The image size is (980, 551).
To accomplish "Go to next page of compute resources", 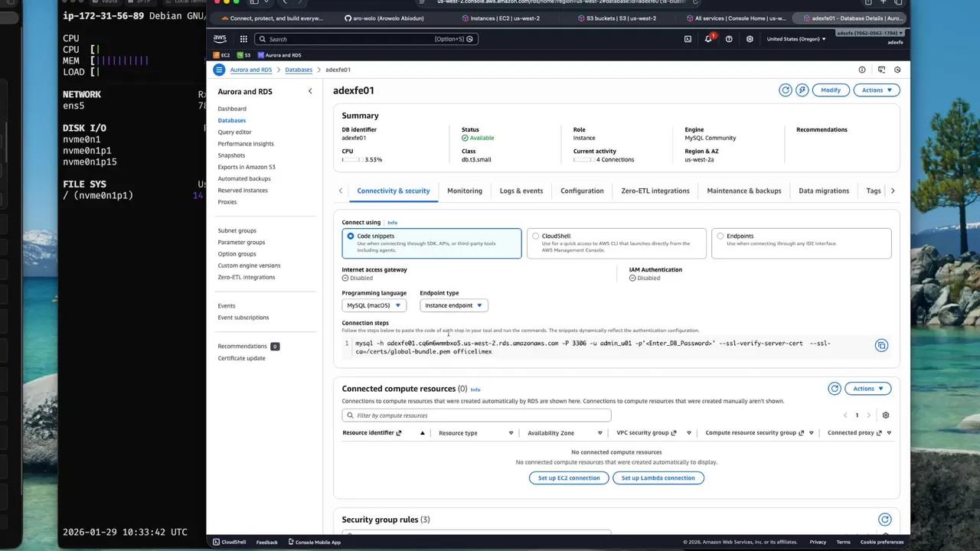I will point(868,416).
